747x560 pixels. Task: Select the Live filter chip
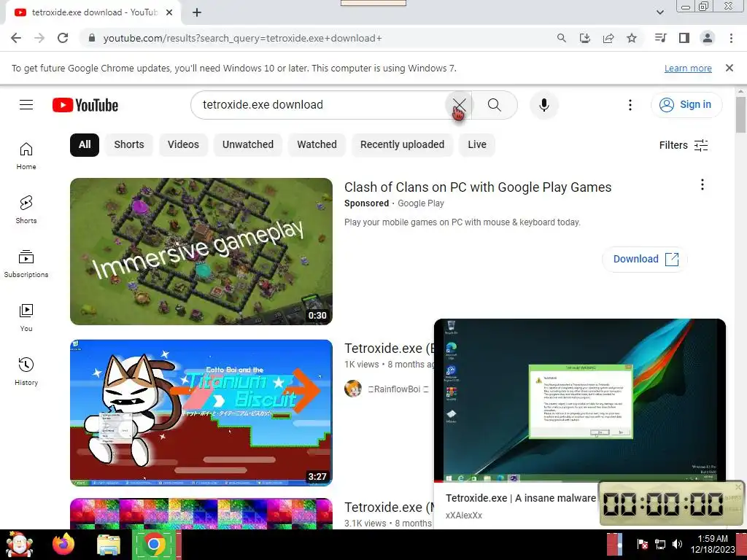click(x=477, y=145)
